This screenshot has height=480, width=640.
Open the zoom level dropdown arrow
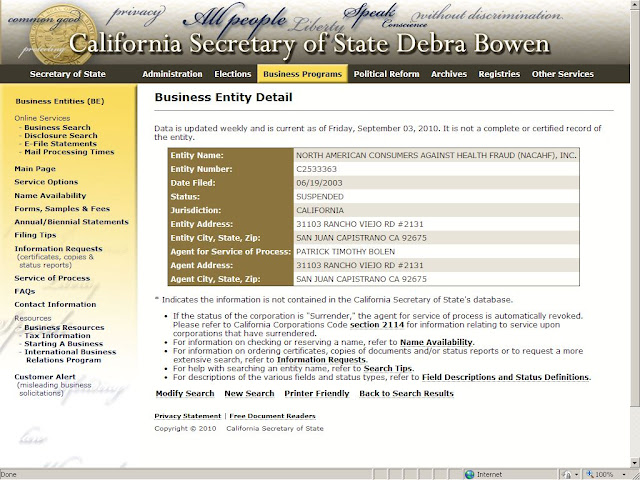click(624, 475)
